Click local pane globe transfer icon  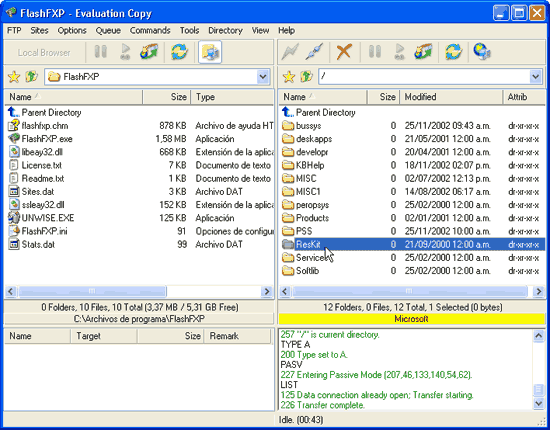click(149, 52)
